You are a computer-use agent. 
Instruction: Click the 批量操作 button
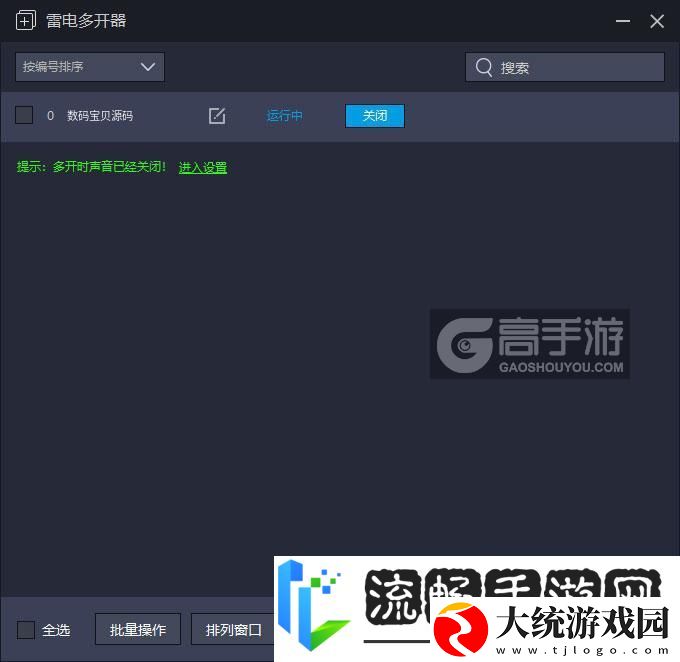click(138, 629)
